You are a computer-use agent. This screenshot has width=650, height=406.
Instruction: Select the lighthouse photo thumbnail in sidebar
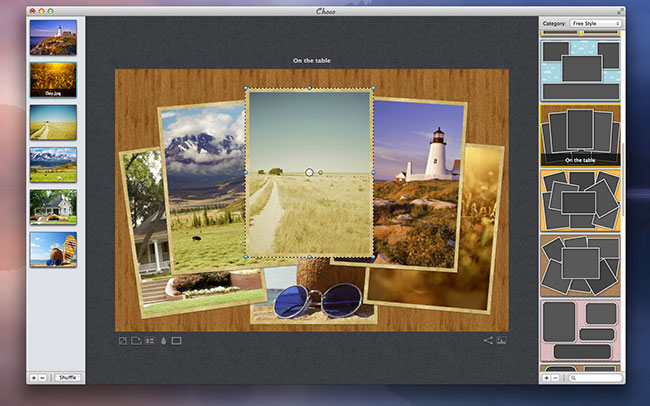click(53, 37)
